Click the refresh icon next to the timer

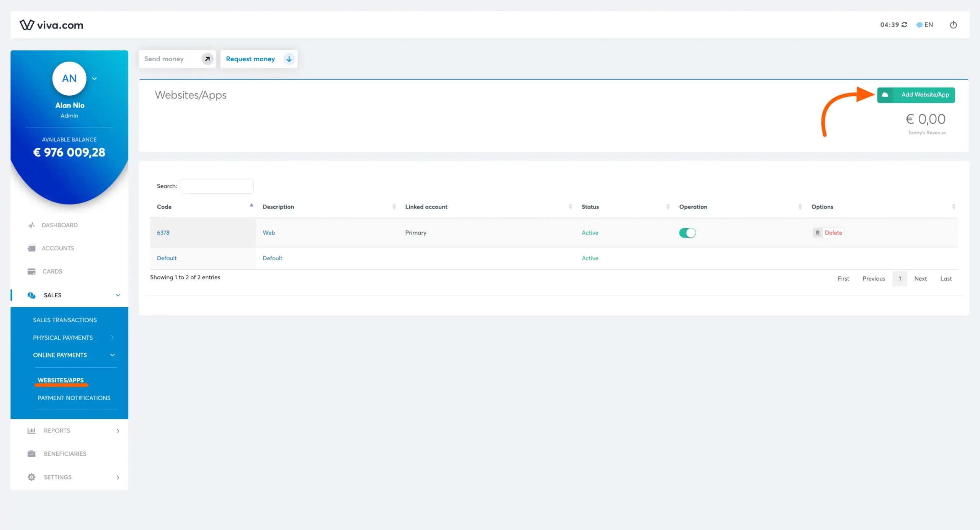[905, 24]
